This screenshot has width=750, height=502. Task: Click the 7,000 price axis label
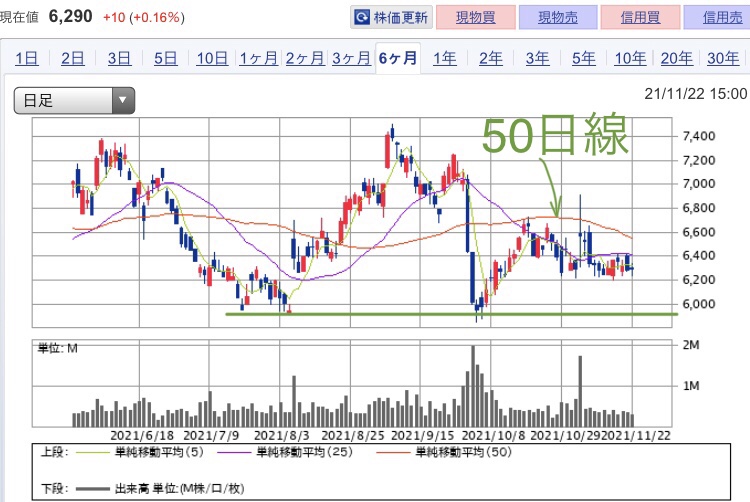[699, 184]
